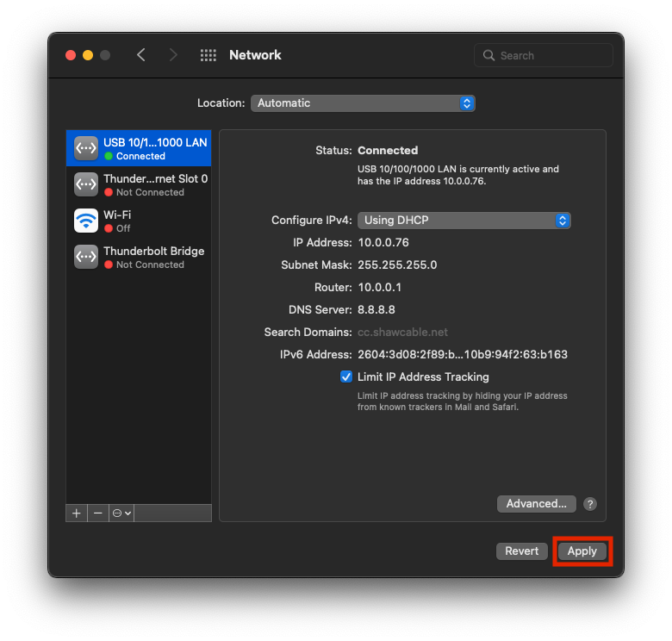
Task: Click the yellow minimize window button
Action: pyautogui.click(x=88, y=55)
